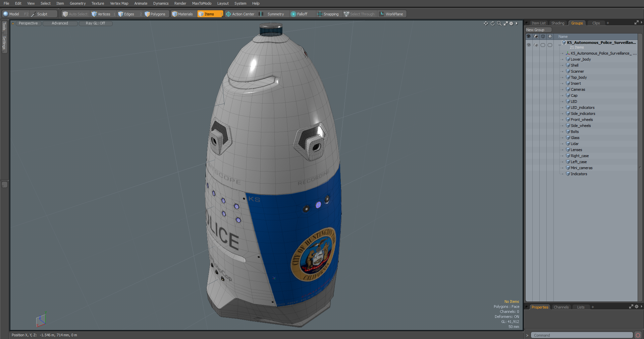The image size is (644, 339).
Task: Click the record button beside Command field
Action: (x=638, y=335)
